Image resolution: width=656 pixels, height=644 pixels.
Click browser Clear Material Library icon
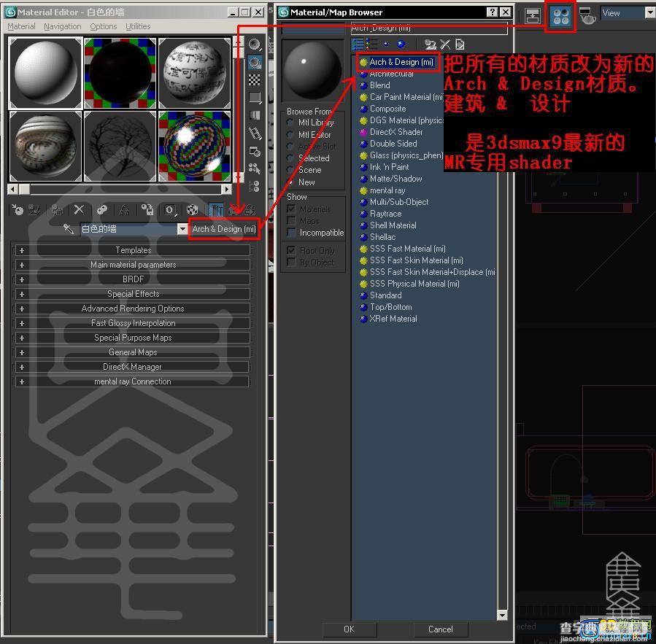click(460, 44)
